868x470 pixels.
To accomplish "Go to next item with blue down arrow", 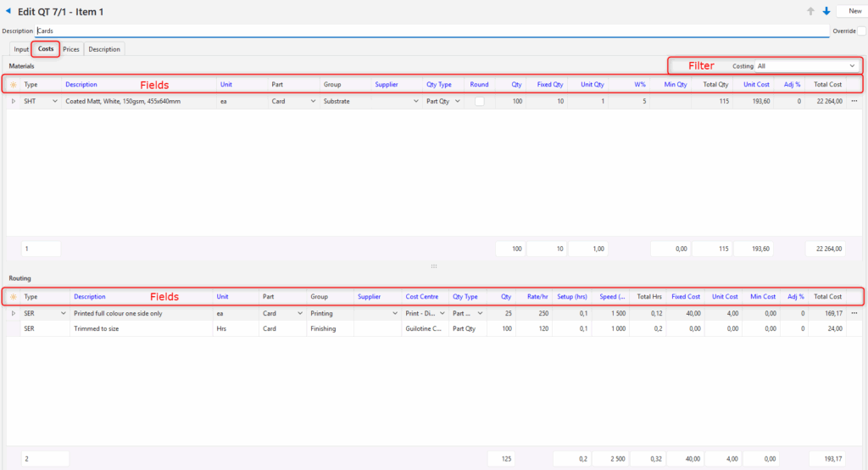I will tap(826, 11).
